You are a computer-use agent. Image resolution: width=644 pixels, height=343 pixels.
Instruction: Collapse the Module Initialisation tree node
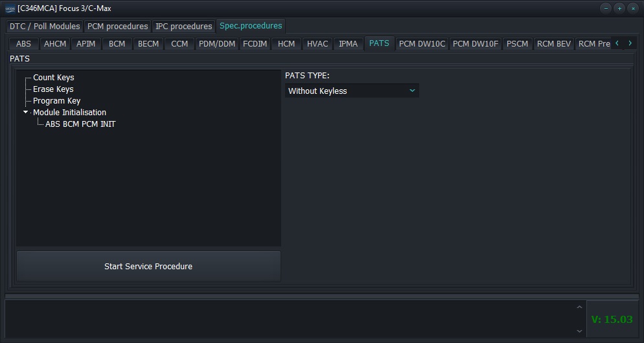(26, 112)
